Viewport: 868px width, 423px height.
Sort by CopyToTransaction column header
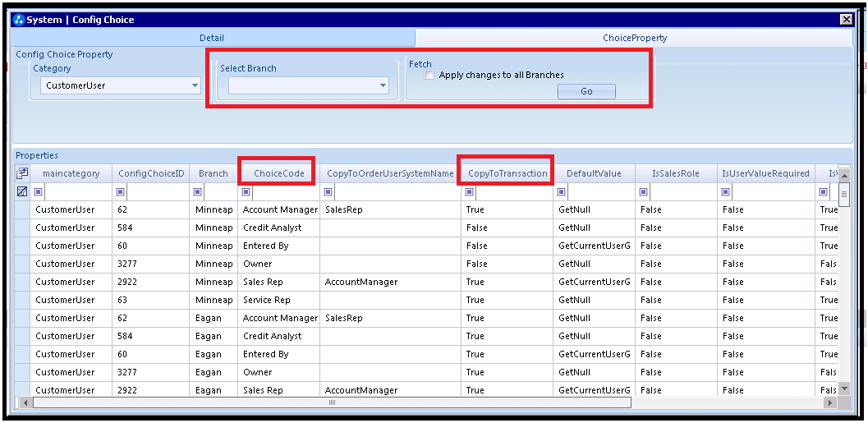coord(507,173)
